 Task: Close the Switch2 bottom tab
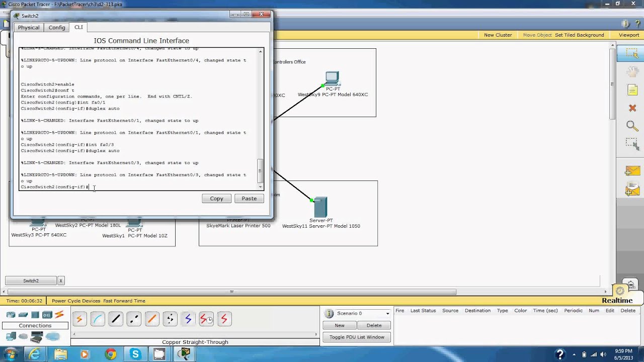pos(61,281)
